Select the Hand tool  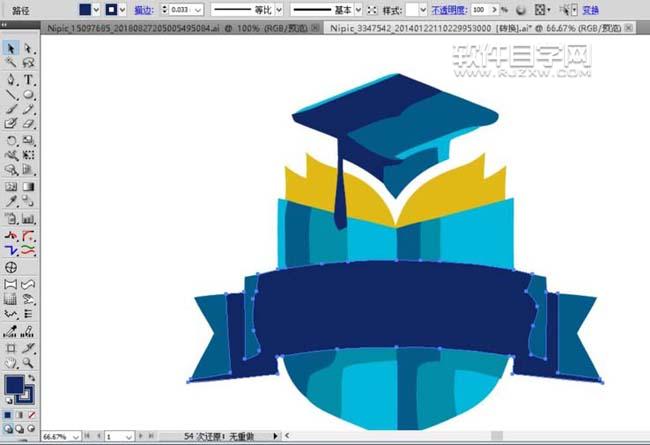click(x=11, y=363)
